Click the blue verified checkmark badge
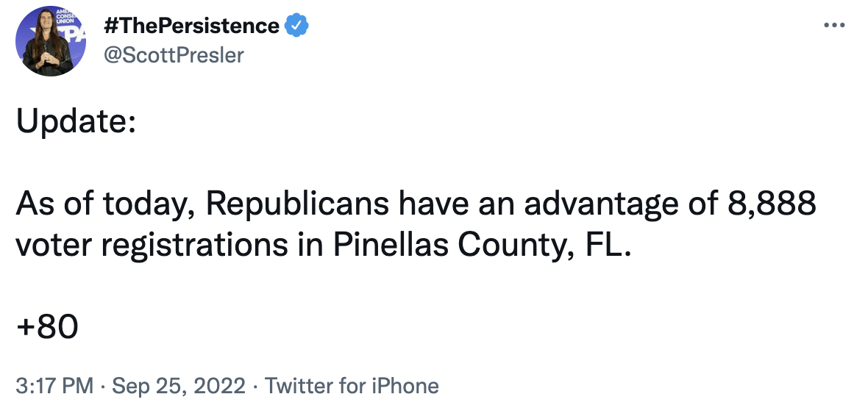Viewport: 868px width, 419px height. click(x=296, y=26)
